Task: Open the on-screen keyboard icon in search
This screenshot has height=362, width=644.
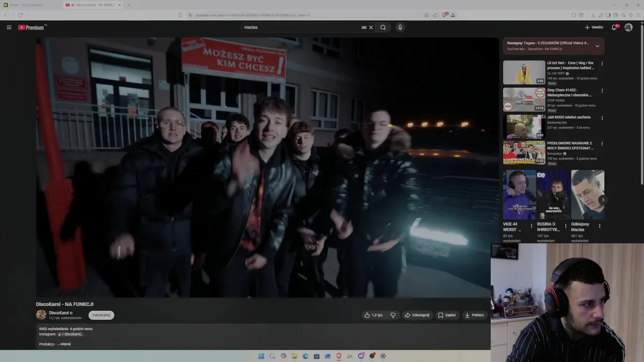Action: click(x=364, y=28)
